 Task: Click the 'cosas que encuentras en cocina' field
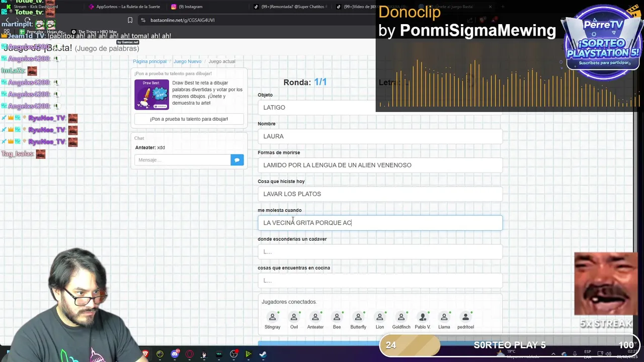coord(380,281)
